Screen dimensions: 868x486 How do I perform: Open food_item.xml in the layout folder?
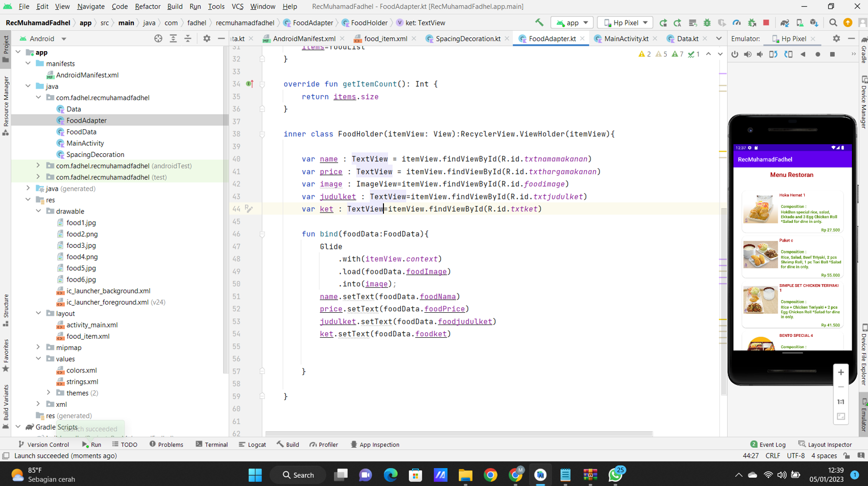click(88, 336)
